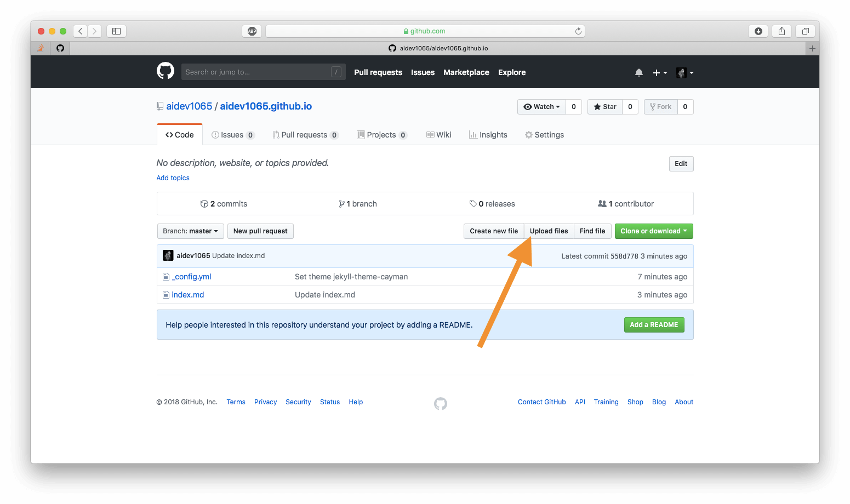Click the Upload files button

[549, 231]
